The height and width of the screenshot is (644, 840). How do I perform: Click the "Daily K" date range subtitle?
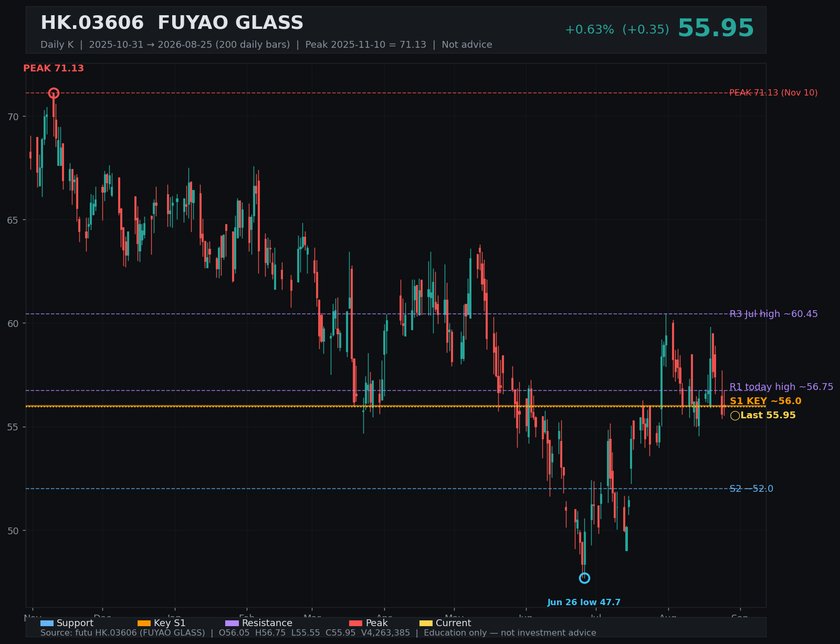(266, 45)
